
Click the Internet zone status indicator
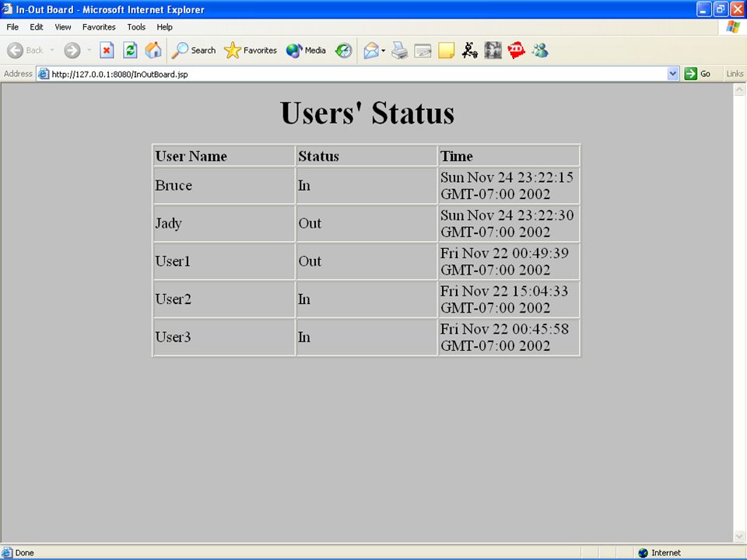coord(660,553)
